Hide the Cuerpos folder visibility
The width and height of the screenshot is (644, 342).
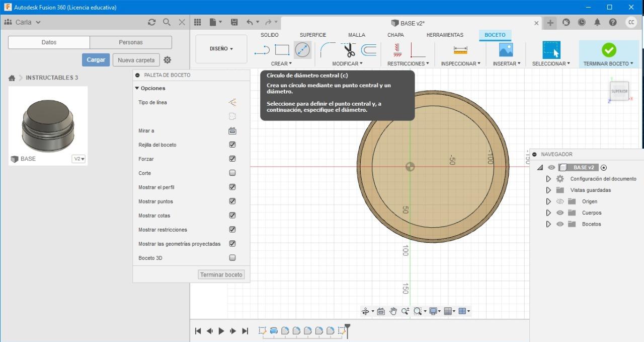pos(560,213)
